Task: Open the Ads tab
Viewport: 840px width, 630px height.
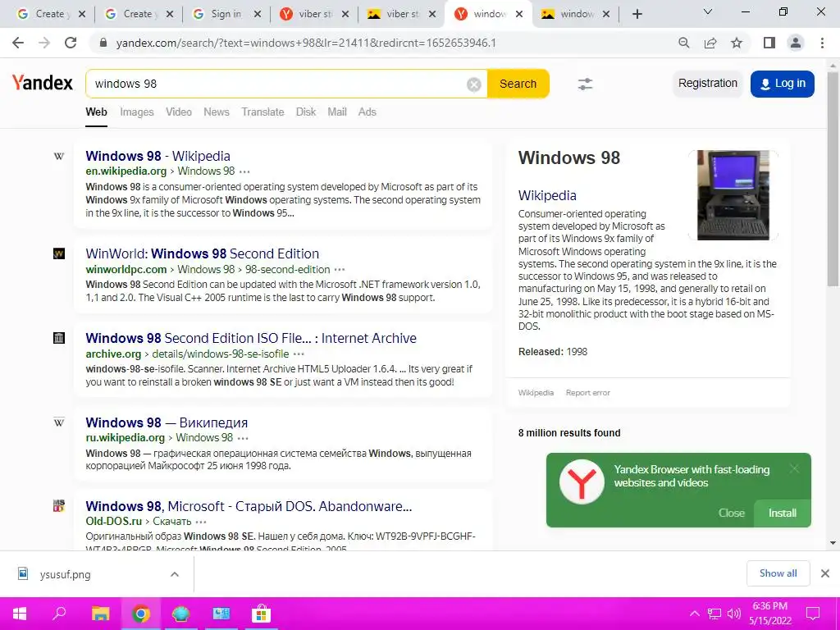Action: point(367,112)
